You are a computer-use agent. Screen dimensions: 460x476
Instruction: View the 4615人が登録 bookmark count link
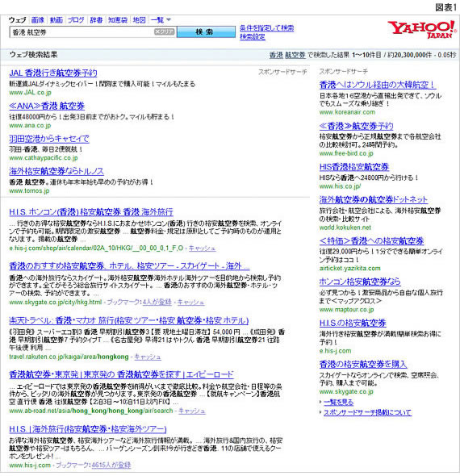pyautogui.click(x=111, y=465)
